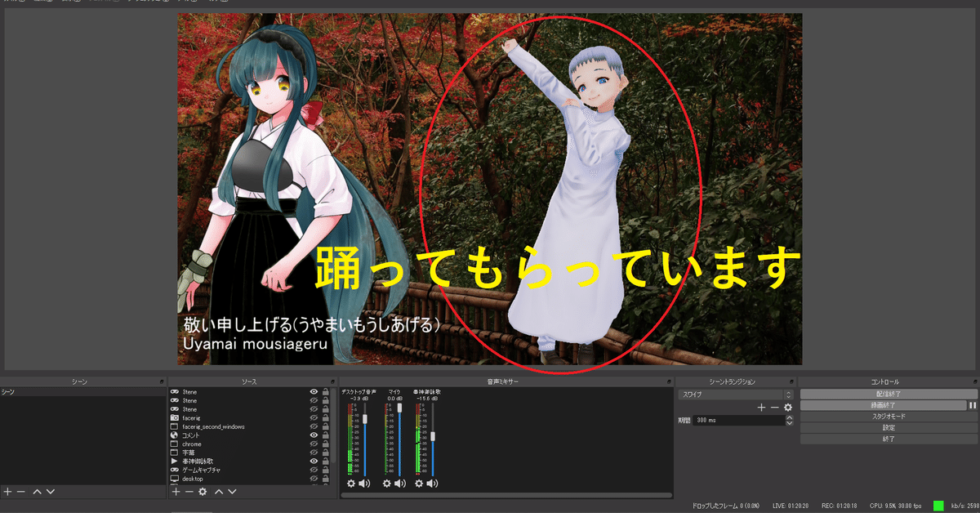The height and width of the screenshot is (513, 980).
Task: Click the 録画終了 stop recording button
Action: click(883, 405)
